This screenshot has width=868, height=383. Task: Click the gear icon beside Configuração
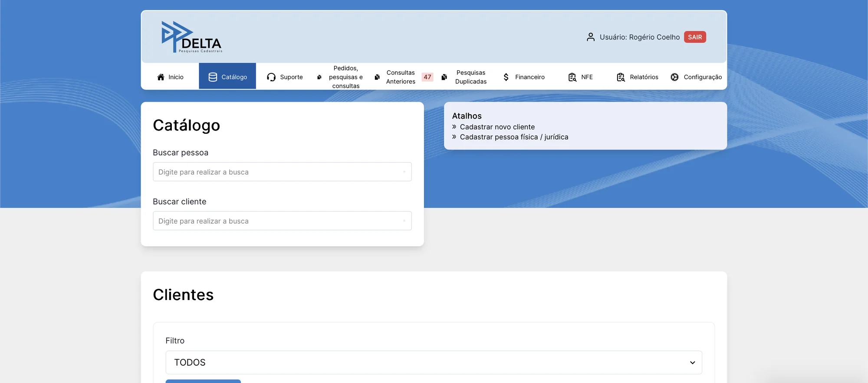click(674, 77)
